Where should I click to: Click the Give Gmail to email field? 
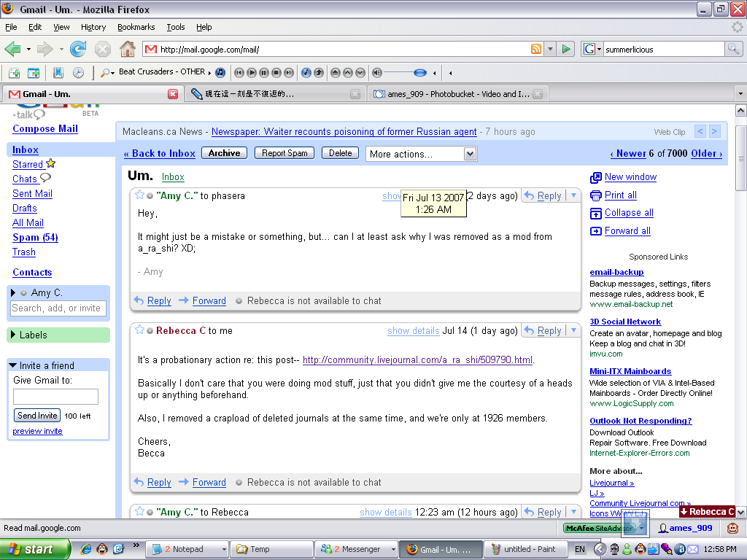click(x=55, y=396)
